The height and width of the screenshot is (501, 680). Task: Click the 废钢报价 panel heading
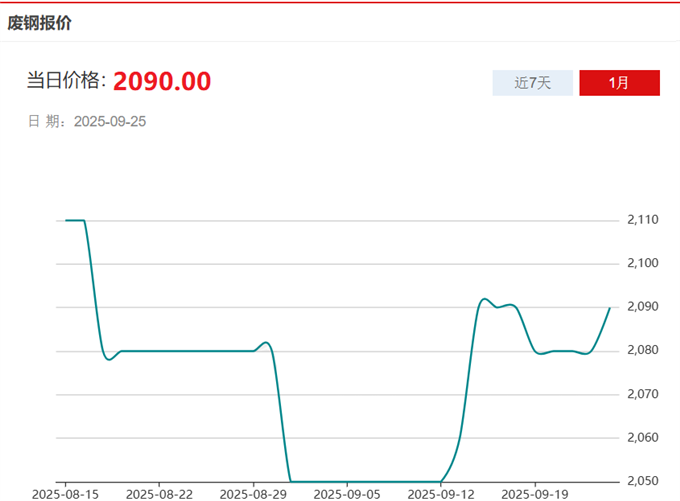pos(40,22)
